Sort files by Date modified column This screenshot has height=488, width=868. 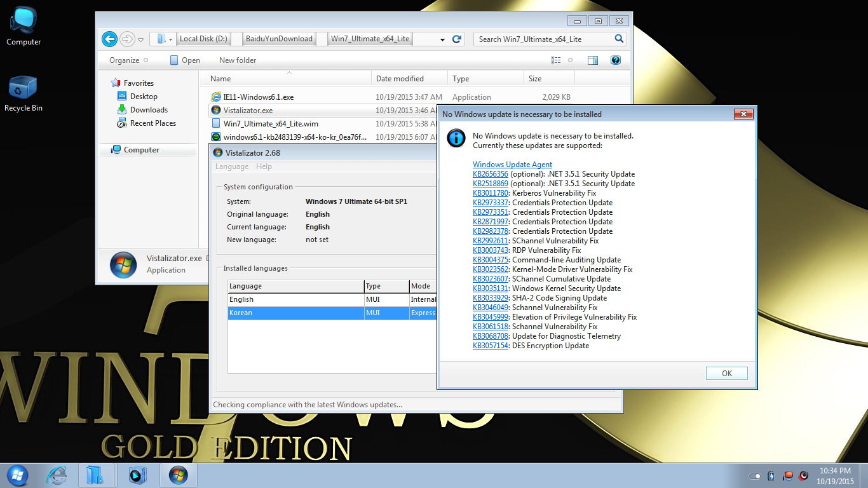pyautogui.click(x=409, y=79)
